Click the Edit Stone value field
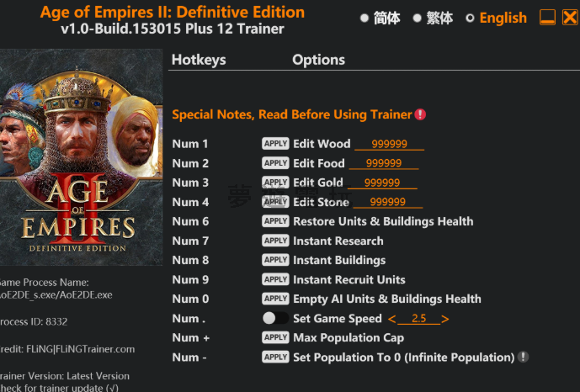 (388, 202)
